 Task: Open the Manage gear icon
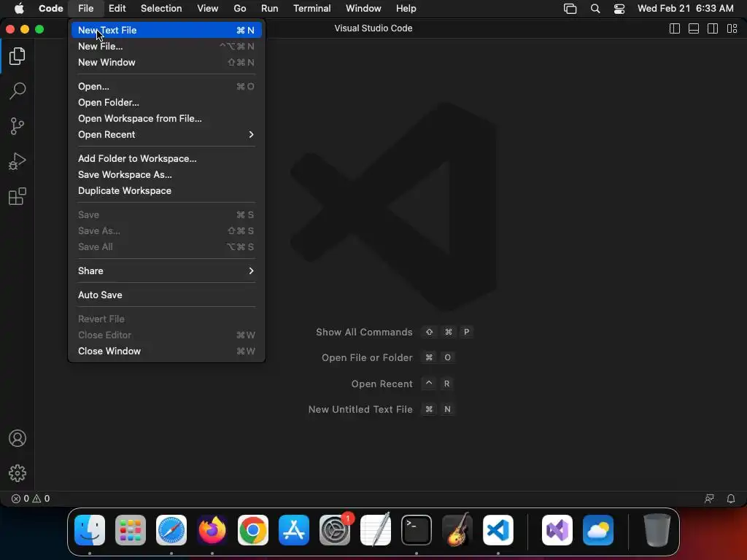tap(18, 473)
